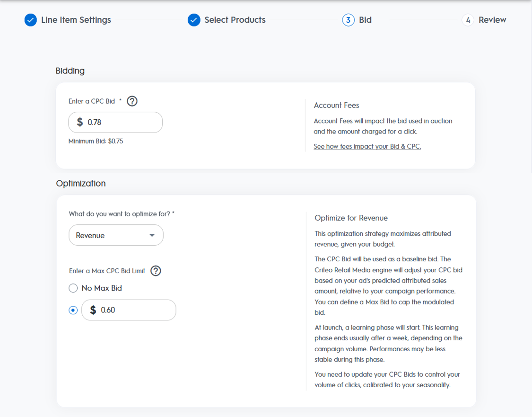This screenshot has height=417, width=532.
Task: Click the Max CPC Bid field showing 0.60
Action: [x=135, y=310]
